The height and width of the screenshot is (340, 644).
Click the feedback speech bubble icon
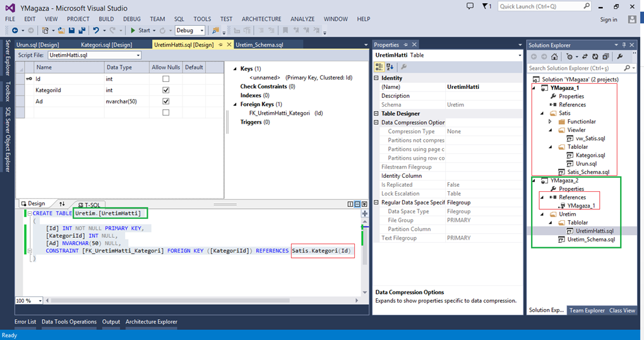pos(470,6)
